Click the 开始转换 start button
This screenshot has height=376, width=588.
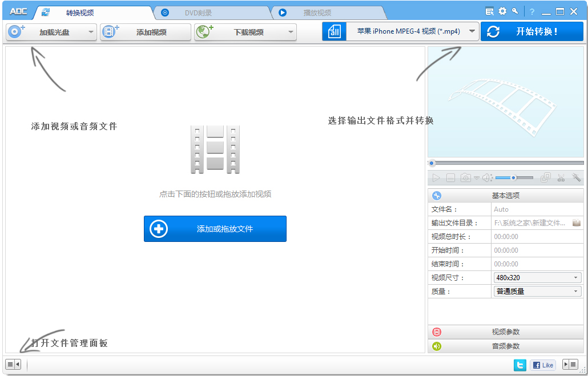pos(531,32)
